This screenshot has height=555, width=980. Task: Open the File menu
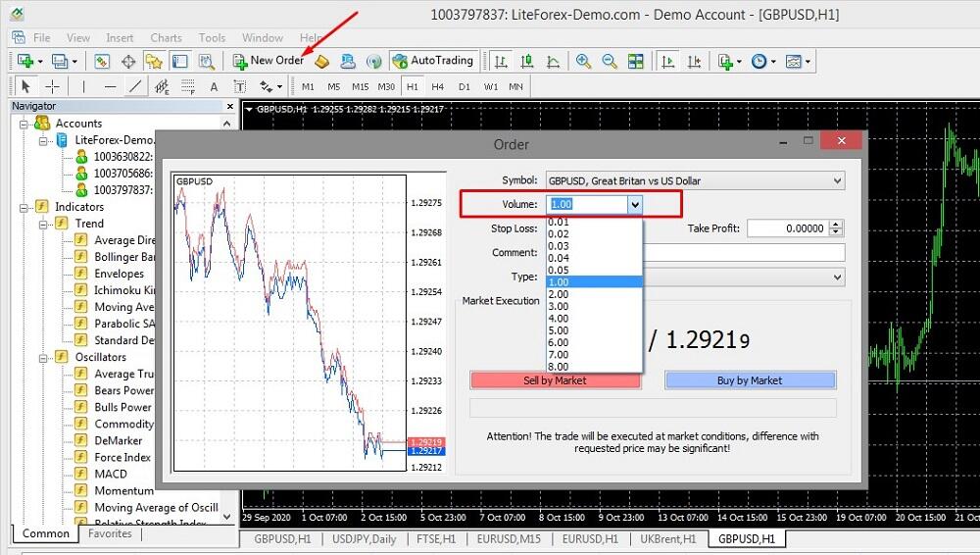pos(42,38)
